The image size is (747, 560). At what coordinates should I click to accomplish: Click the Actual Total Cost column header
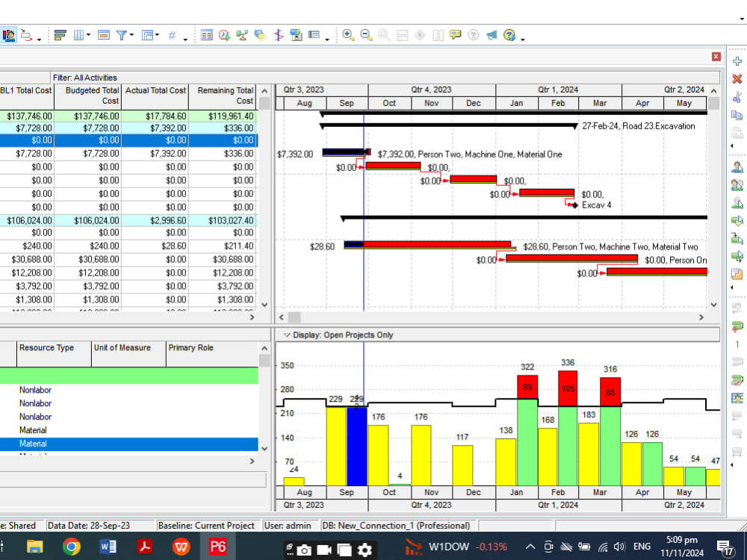(x=155, y=96)
